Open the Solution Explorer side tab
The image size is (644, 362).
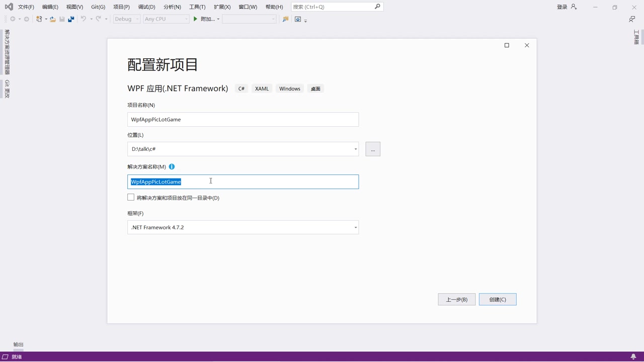[7, 52]
